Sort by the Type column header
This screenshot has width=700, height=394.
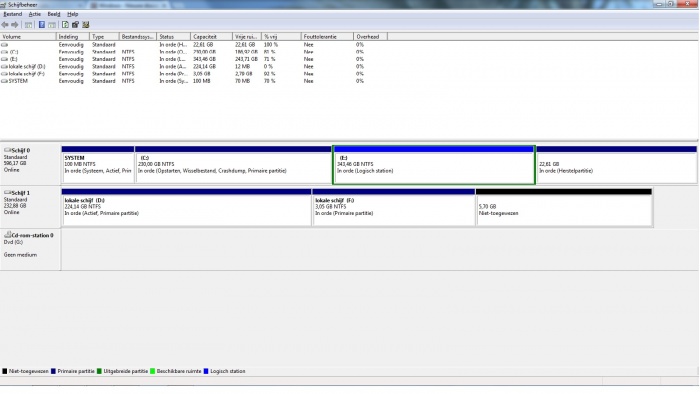point(104,37)
